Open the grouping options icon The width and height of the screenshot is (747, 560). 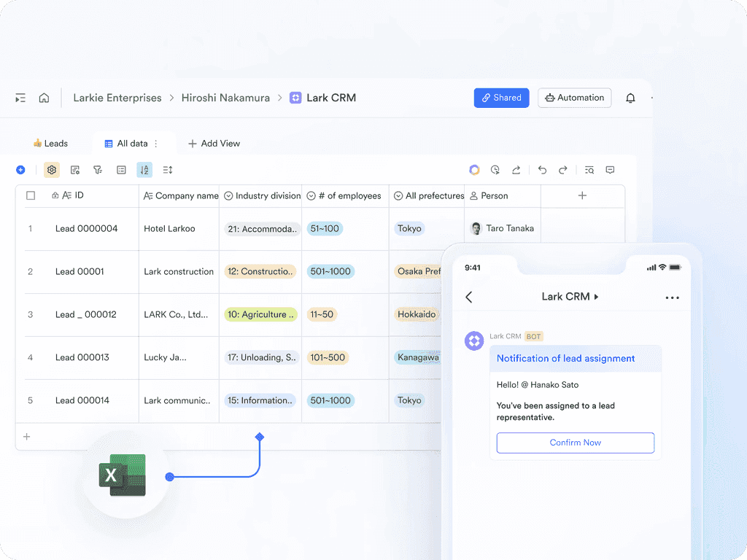point(167,169)
